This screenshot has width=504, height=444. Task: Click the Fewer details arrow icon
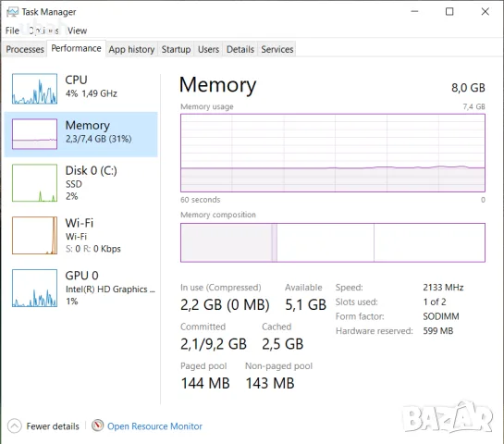(x=14, y=426)
